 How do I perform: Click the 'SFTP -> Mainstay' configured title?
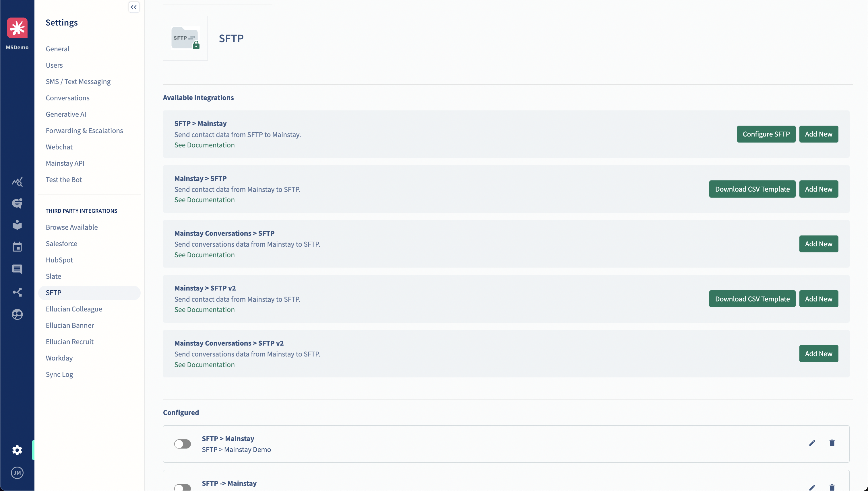(229, 483)
